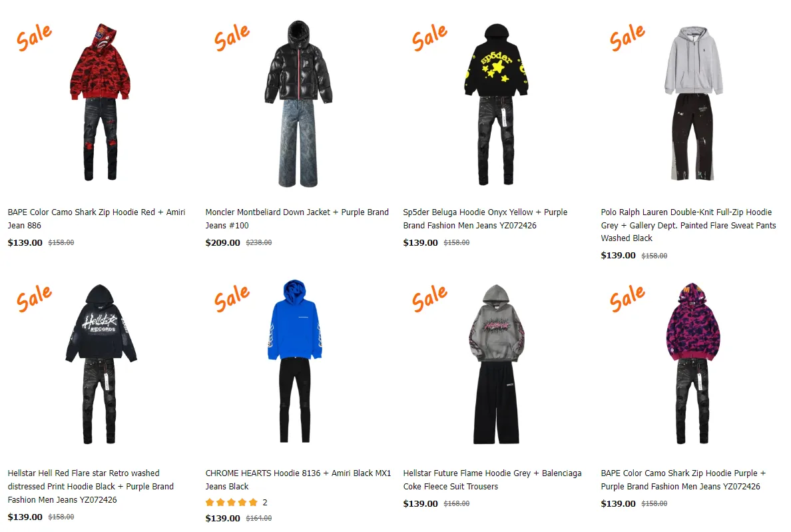Image resolution: width=791 pixels, height=532 pixels.
Task: Open the Polo Ralph Lauren Double-Knit Hoodie title
Action: (688, 225)
